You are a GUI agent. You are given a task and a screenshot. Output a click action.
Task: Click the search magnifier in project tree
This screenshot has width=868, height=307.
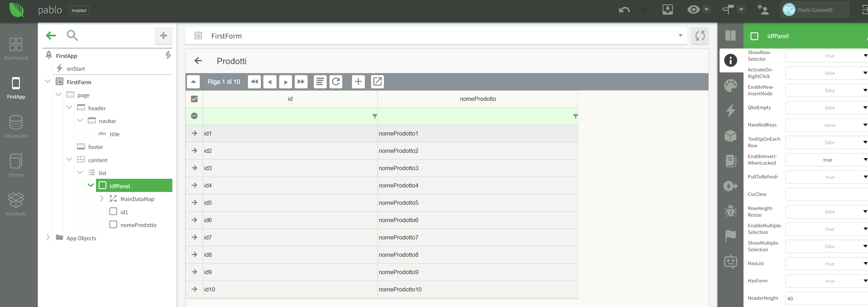tap(72, 35)
